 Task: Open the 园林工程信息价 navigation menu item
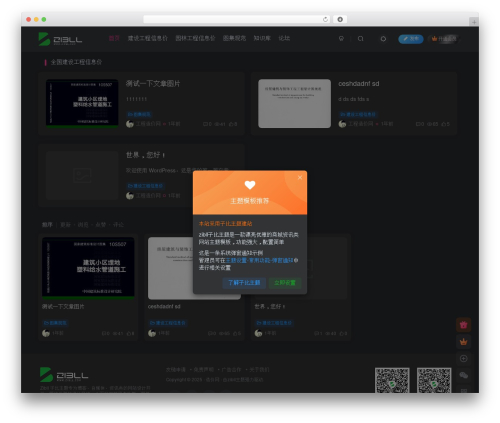[x=195, y=38]
